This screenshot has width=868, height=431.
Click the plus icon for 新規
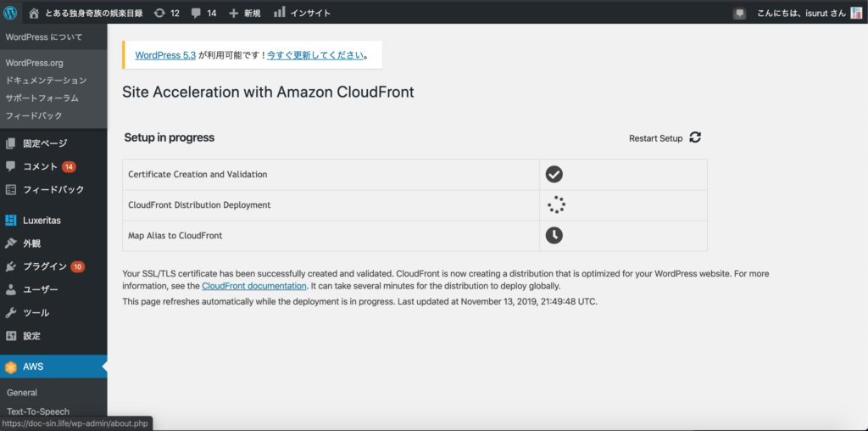click(234, 13)
